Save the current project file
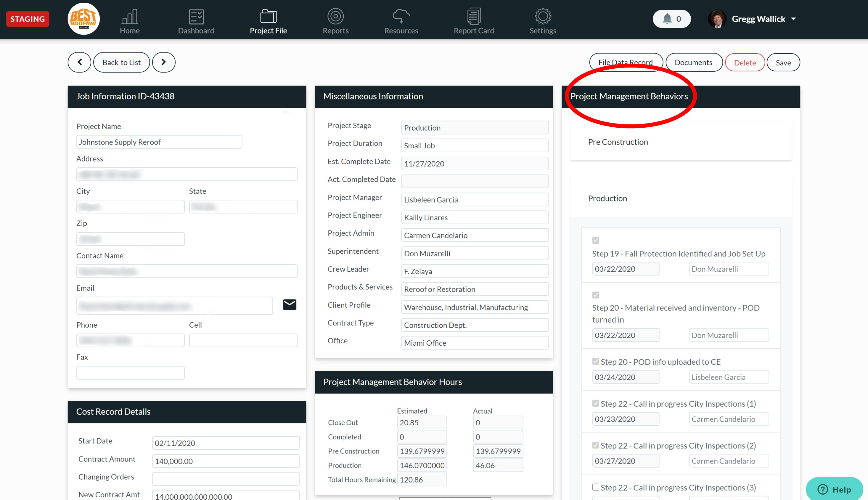Screen dimensions: 868x500 tap(784, 62)
